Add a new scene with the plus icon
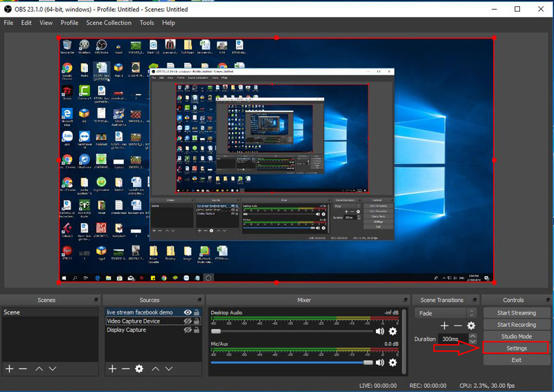This screenshot has height=392, width=554. pyautogui.click(x=10, y=368)
